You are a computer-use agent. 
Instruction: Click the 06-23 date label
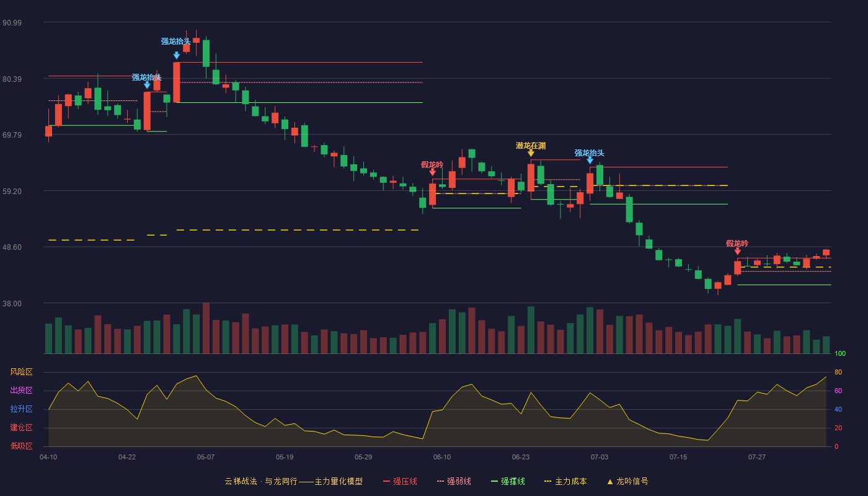[521, 457]
